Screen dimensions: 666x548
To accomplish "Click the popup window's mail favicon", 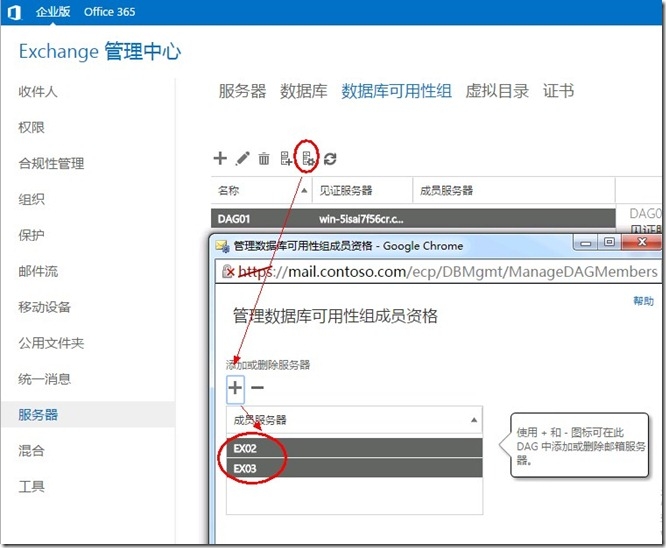I will coord(223,246).
